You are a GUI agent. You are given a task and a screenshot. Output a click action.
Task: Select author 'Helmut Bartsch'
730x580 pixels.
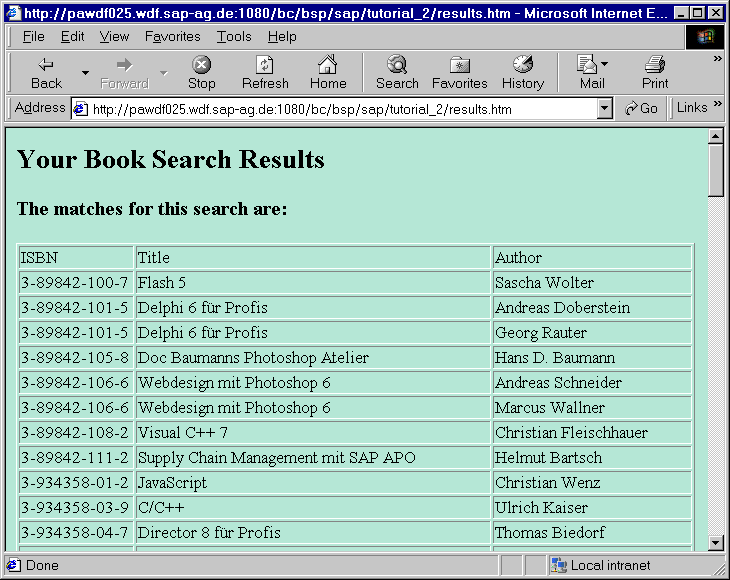592,458
